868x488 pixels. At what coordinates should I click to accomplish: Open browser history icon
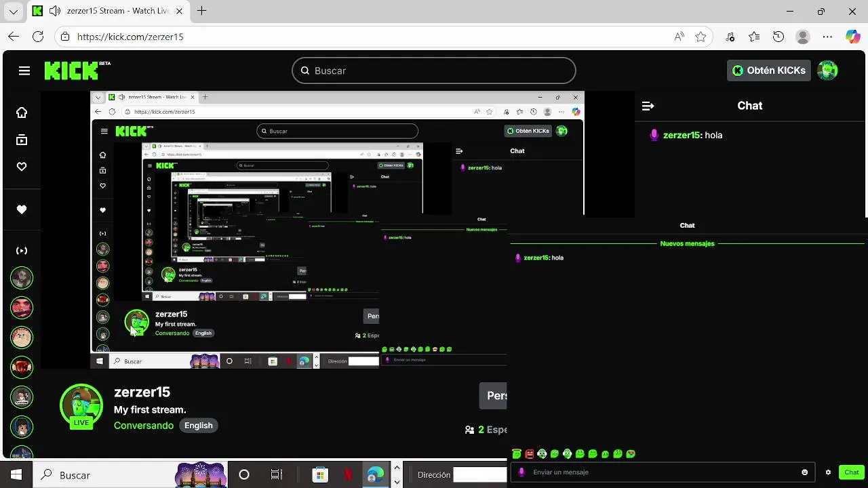click(778, 37)
